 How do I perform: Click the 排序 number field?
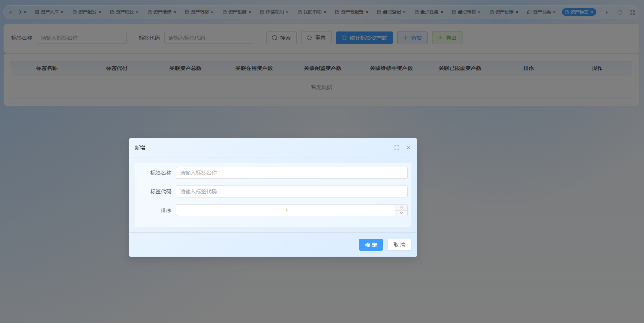coord(286,210)
